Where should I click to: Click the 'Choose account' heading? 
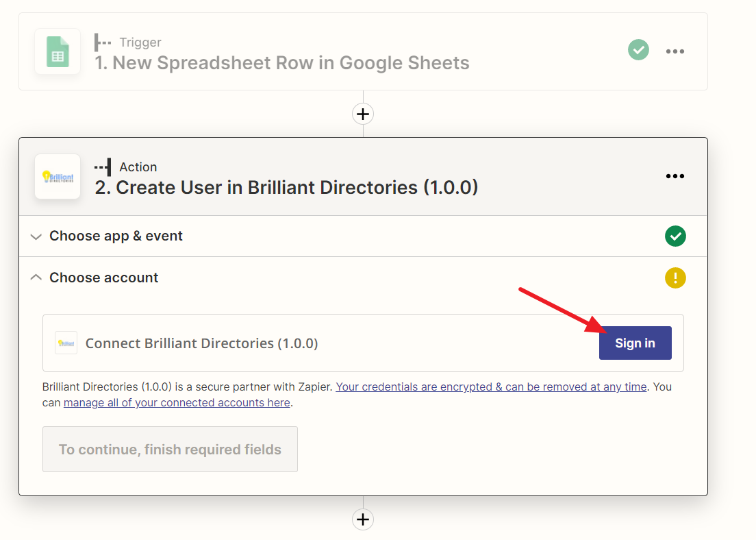click(103, 278)
